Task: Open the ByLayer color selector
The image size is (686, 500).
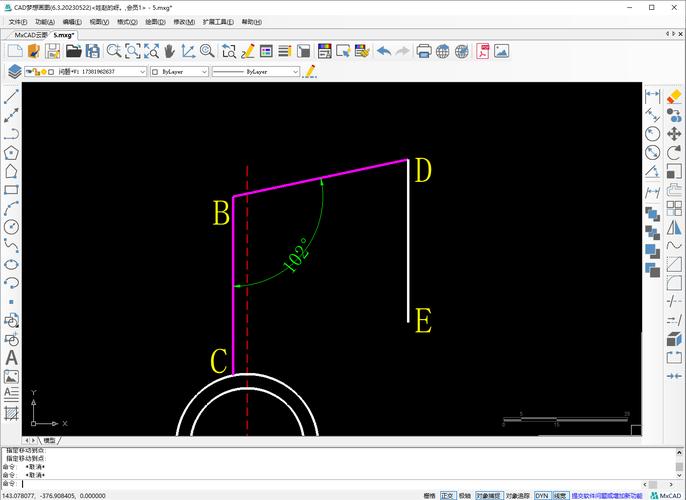Action: 178,72
